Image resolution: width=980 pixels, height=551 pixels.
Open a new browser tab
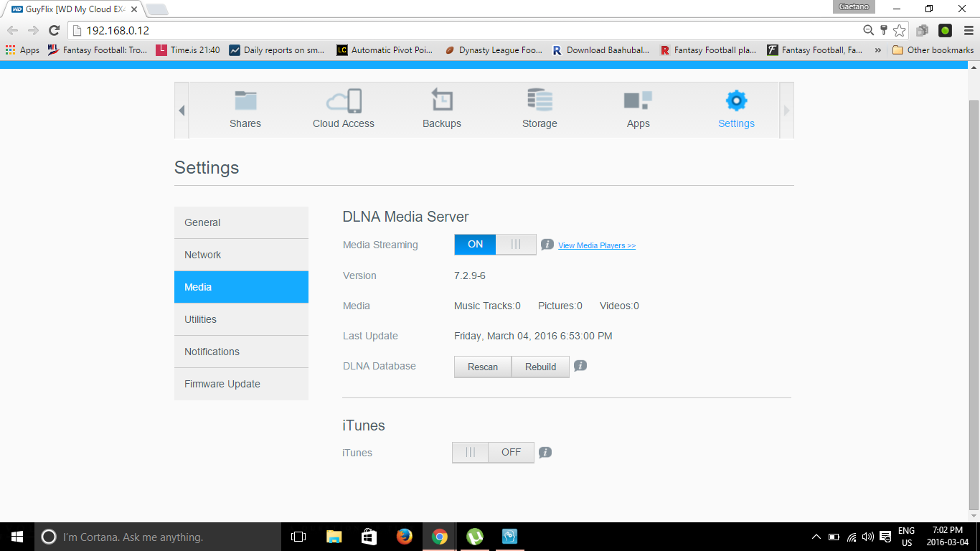click(x=156, y=9)
